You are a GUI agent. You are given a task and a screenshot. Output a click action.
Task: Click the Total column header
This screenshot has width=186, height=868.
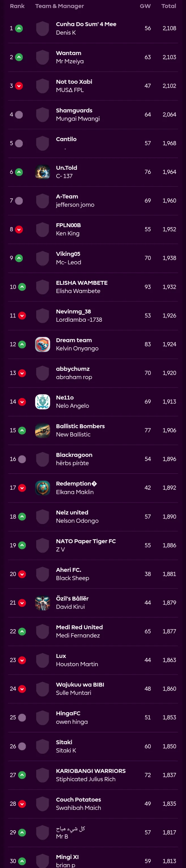click(x=169, y=6)
